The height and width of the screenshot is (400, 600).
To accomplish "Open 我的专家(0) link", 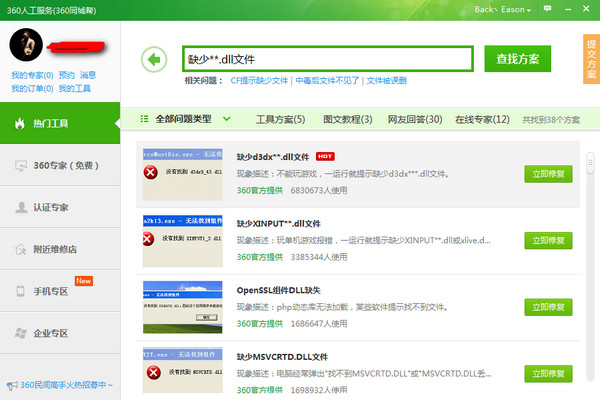I will click(32, 75).
